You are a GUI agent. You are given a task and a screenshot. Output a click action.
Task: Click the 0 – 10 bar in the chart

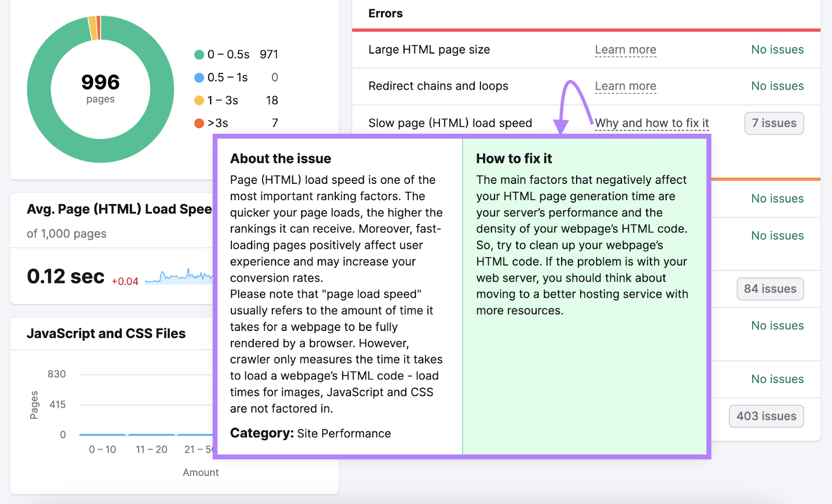[x=102, y=434]
